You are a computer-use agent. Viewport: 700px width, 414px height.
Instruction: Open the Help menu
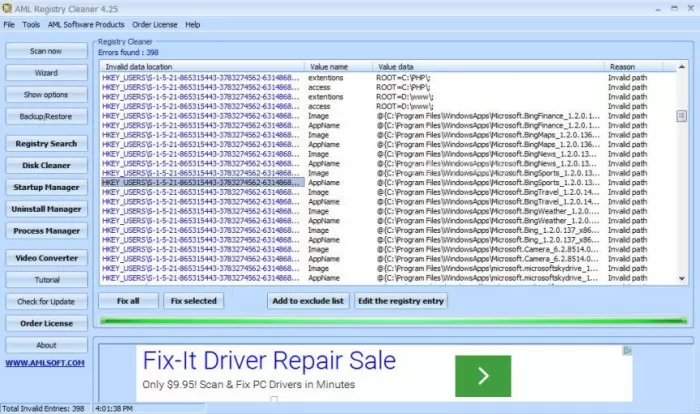point(192,25)
